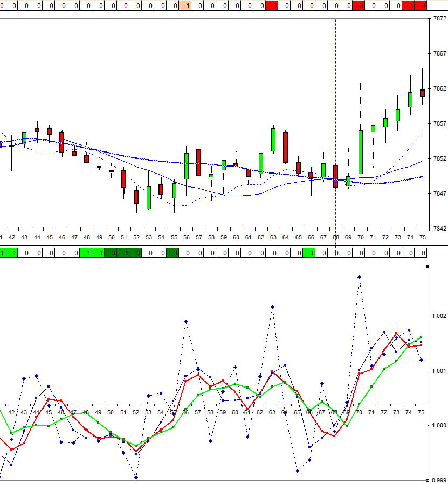Click the lowest dashed-line point at bar 52
Image resolution: width=448 pixels, height=484 pixels.
tap(136, 477)
